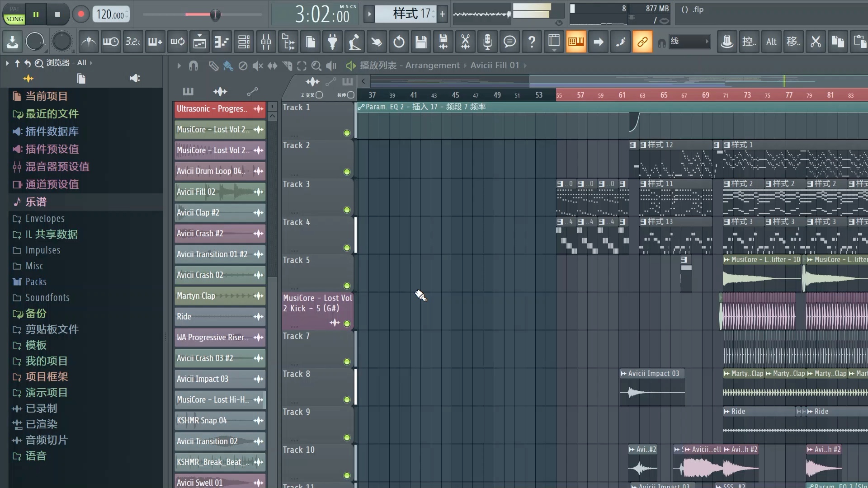Screen dimensions: 868x488
Task: Switch to SONG mode
Action: 14,19
